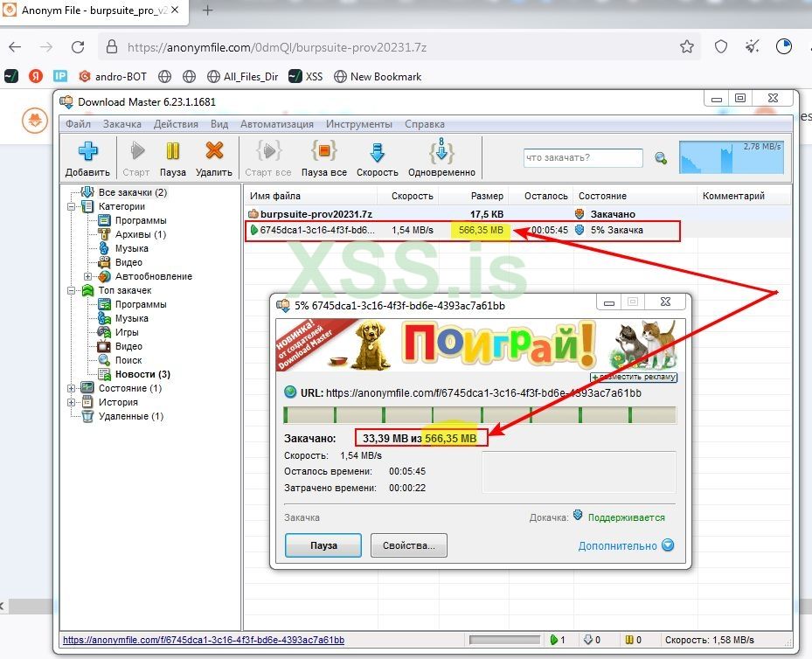This screenshot has height=659, width=812.
Task: Click the browser address bar URL
Action: coord(277,47)
